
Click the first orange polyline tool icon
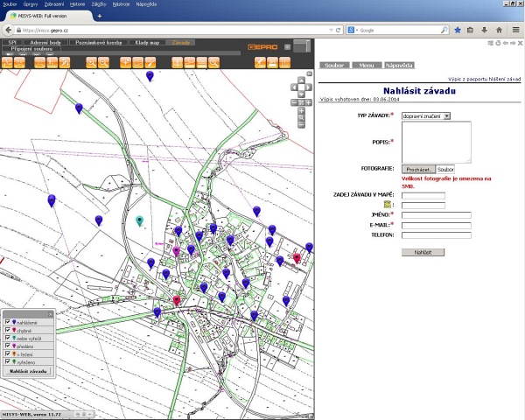[7, 63]
